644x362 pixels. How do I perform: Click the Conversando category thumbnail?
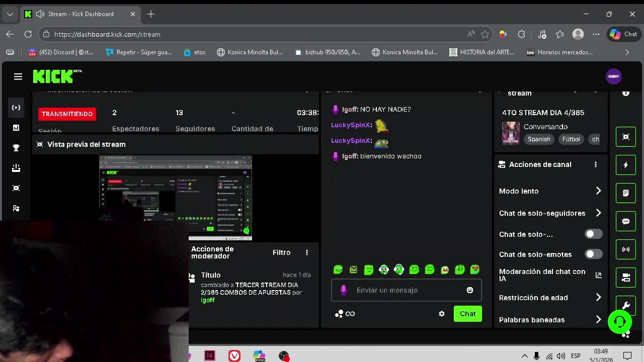click(x=511, y=133)
